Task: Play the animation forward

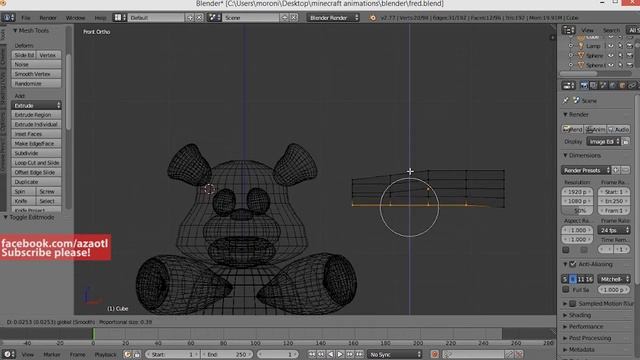Action: click(340, 354)
